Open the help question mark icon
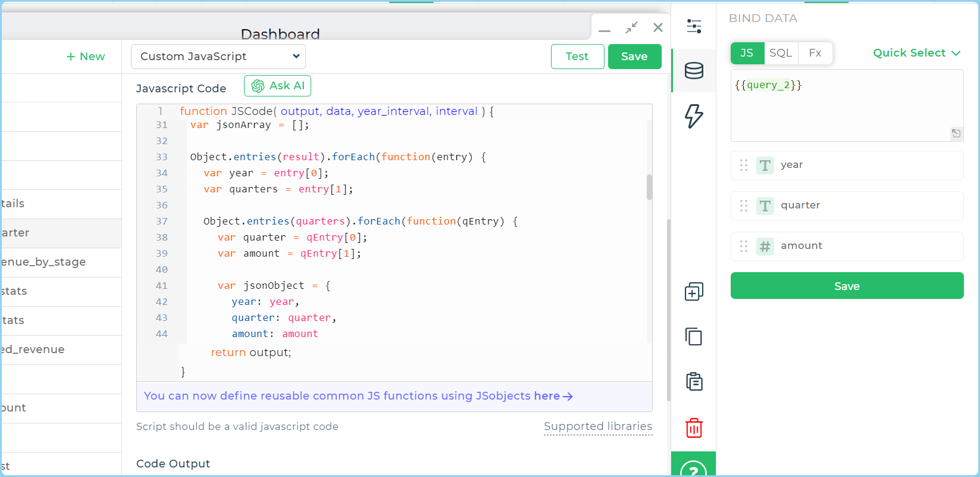The height and width of the screenshot is (477, 980). click(x=693, y=469)
